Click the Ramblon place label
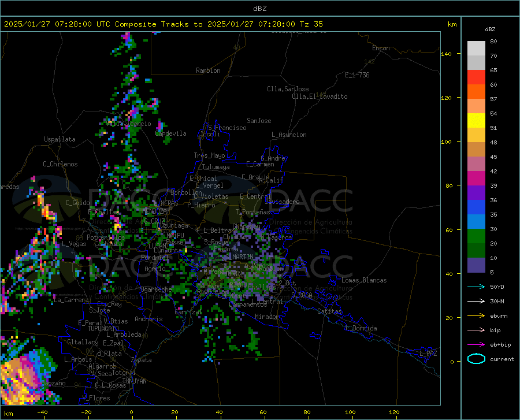520x420 pixels. click(208, 70)
